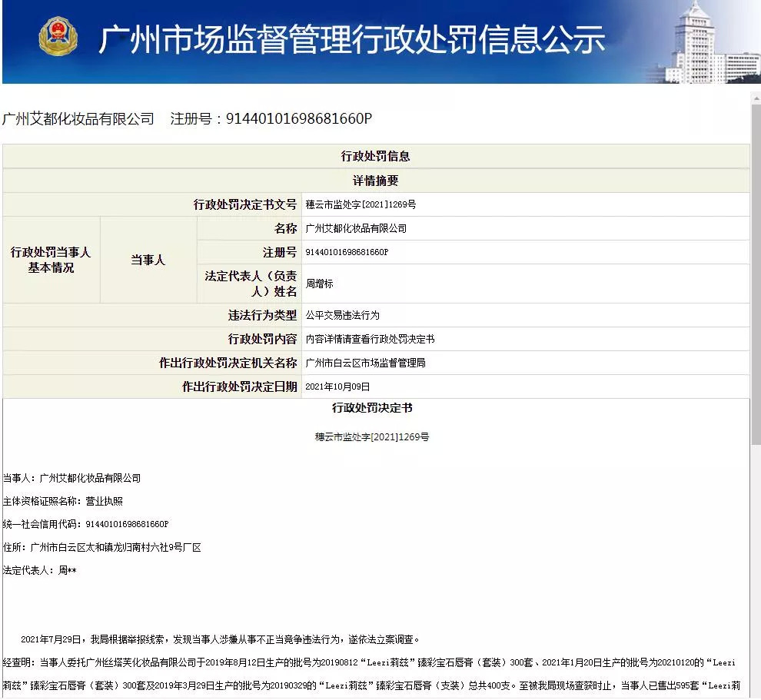Click the paragraph starting 2021年7月29日，我局根据举报线索
This screenshot has height=700, width=761.
(220, 639)
